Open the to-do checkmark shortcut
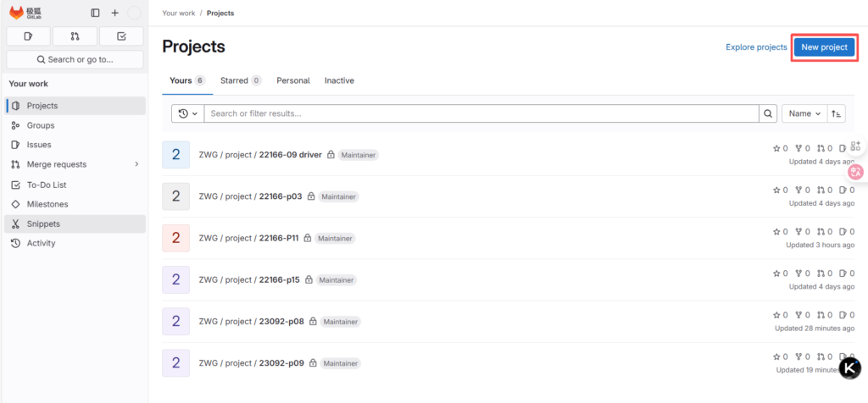This screenshot has width=868, height=403. [x=121, y=36]
